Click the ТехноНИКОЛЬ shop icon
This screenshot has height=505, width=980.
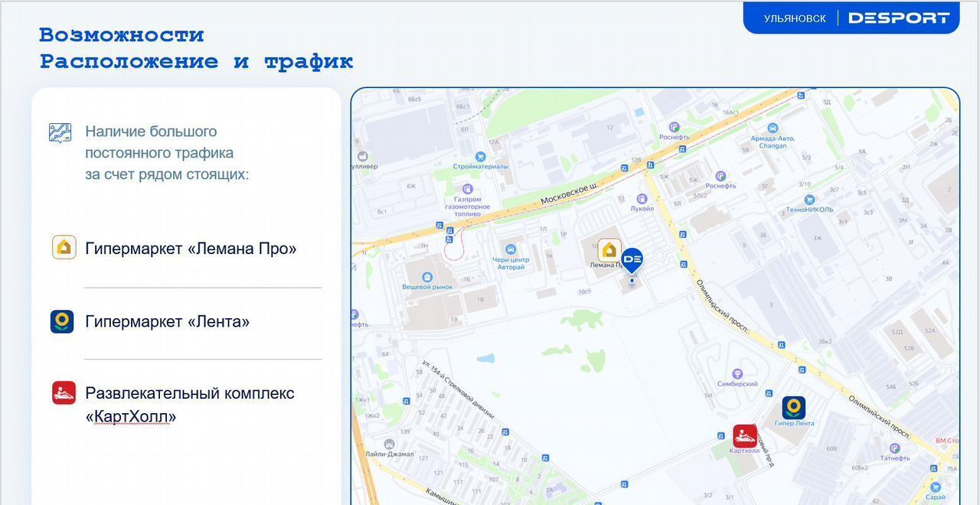pos(810,199)
